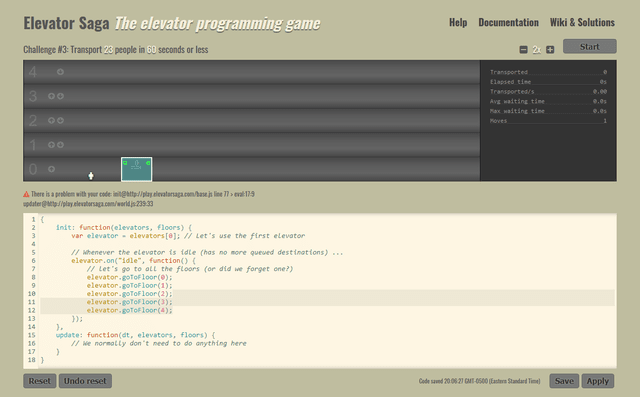
Task: Open the Wiki & Solutions link
Action: 582,22
